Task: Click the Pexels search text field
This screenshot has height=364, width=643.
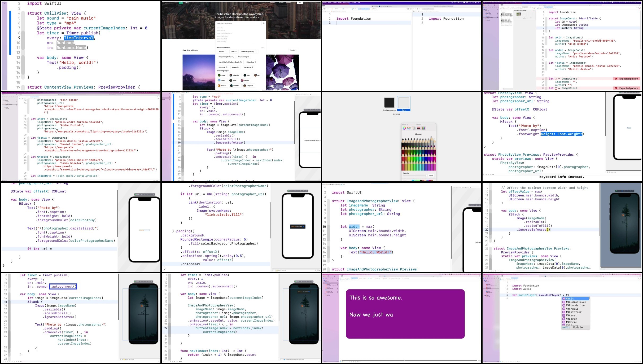Action: click(239, 23)
